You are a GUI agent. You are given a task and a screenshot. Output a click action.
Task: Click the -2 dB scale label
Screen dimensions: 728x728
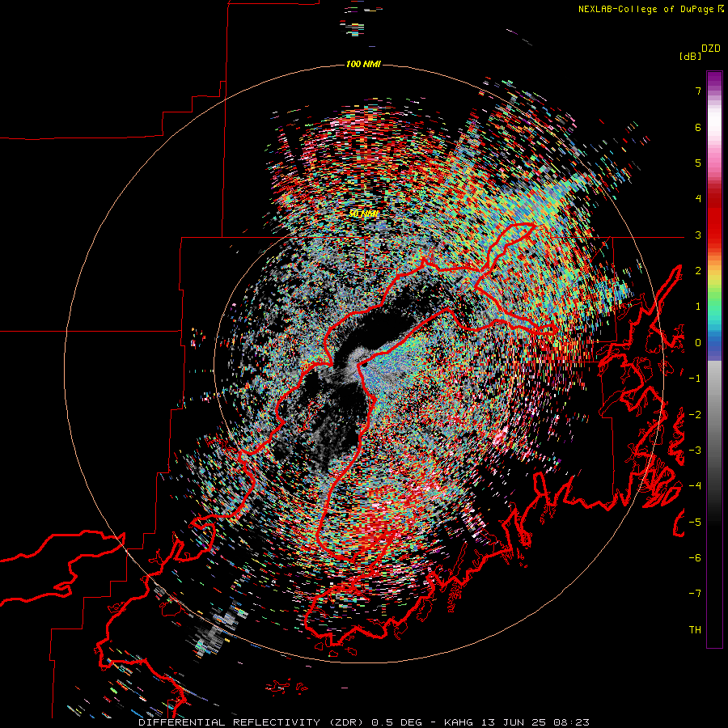pyautogui.click(x=695, y=415)
